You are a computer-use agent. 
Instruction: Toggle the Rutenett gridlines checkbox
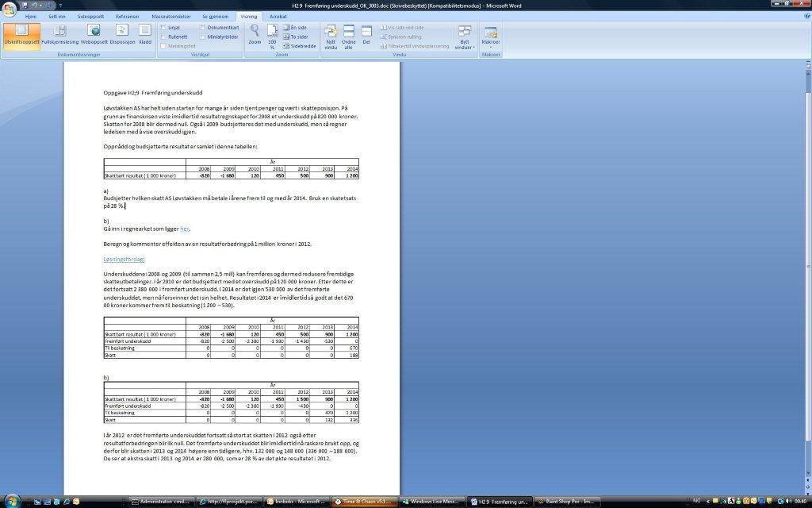click(x=163, y=37)
